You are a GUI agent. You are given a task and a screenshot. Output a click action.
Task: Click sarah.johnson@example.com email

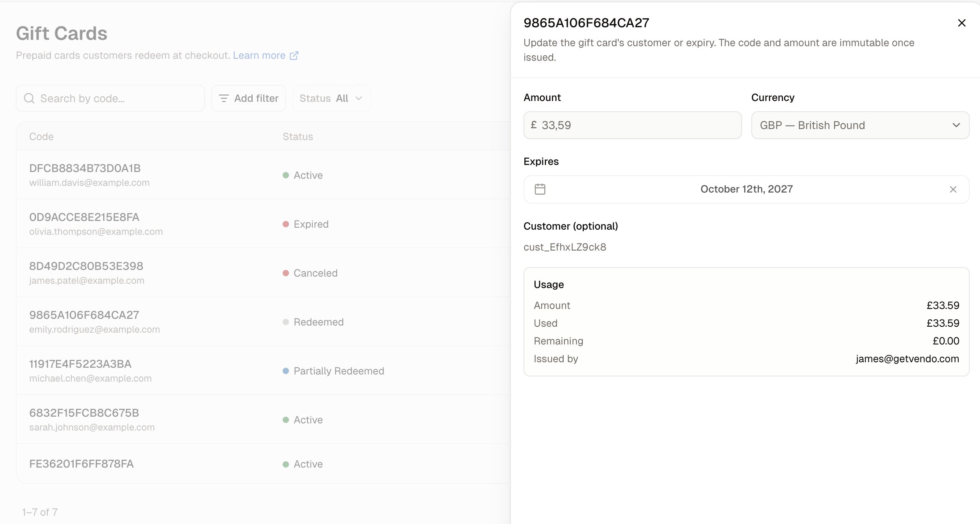(92, 427)
